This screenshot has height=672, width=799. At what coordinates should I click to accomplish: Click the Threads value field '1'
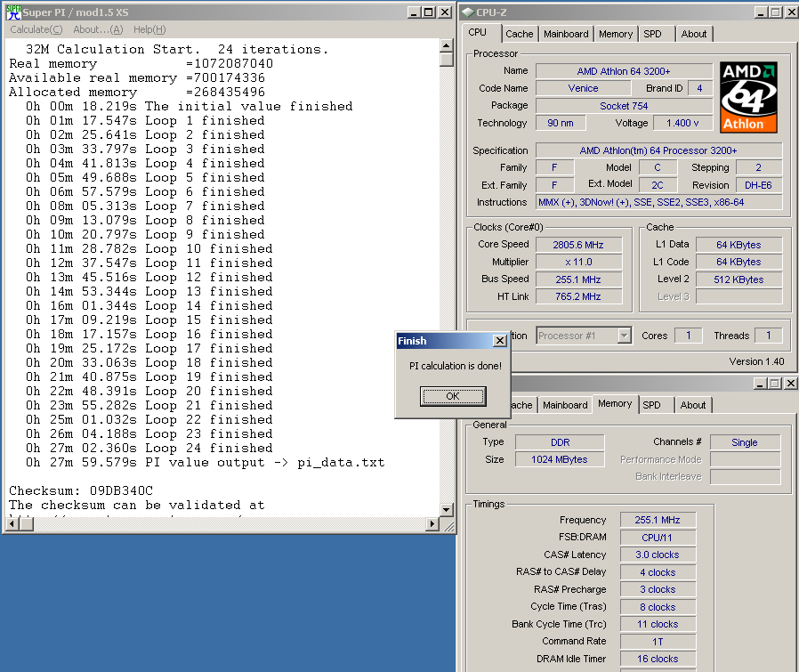(x=768, y=336)
